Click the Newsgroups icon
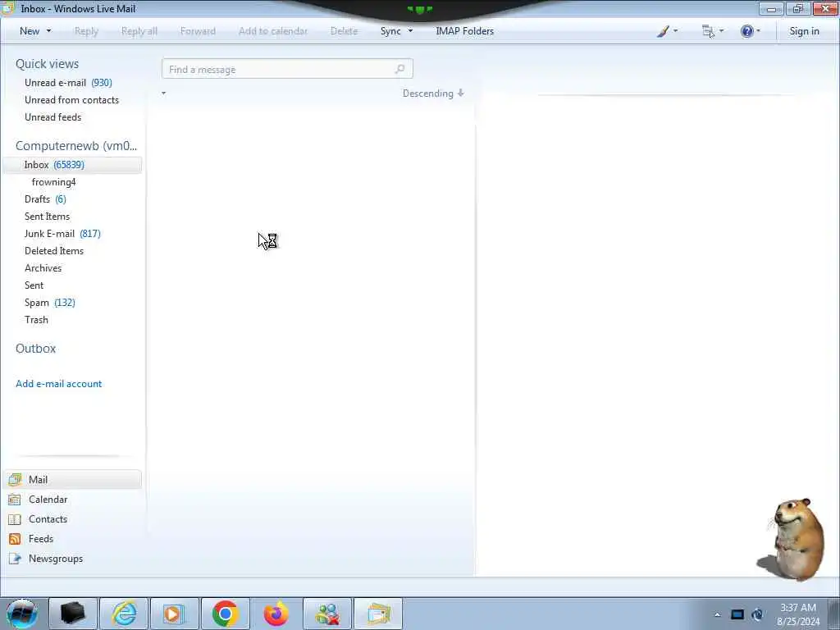This screenshot has width=840, height=630. click(x=15, y=559)
